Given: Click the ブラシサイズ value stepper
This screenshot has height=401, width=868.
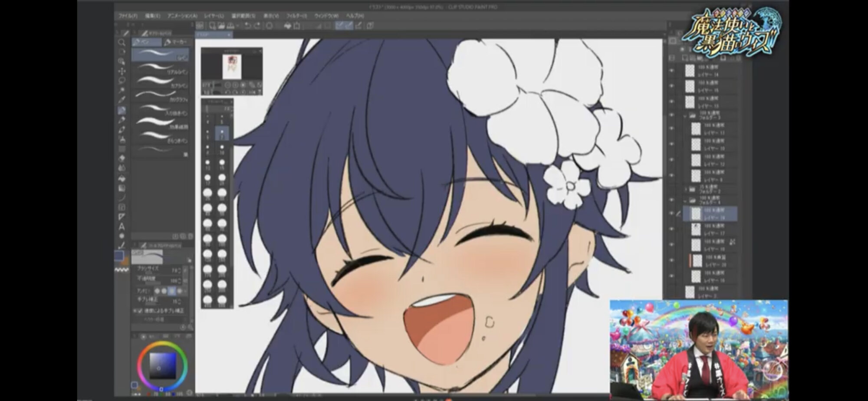Looking at the screenshot, I should tap(180, 270).
